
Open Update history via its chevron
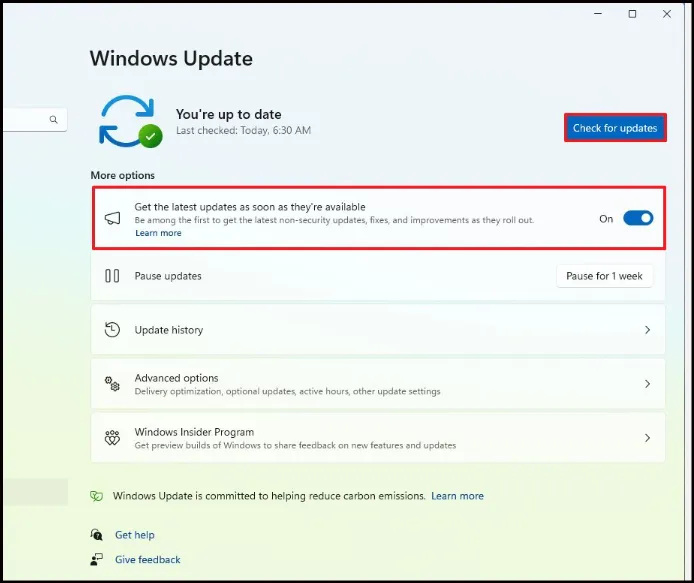pos(647,330)
